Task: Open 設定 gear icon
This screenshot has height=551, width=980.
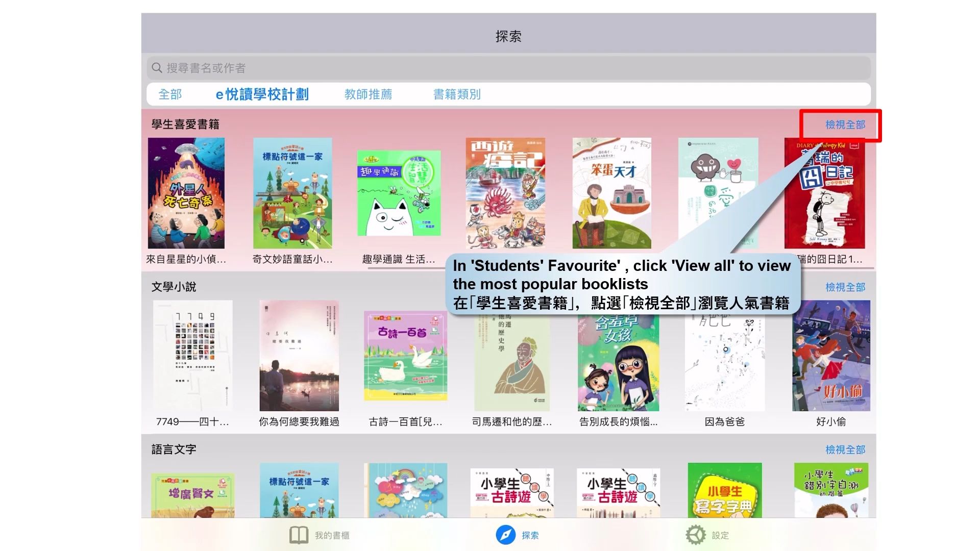Action: pos(695,535)
